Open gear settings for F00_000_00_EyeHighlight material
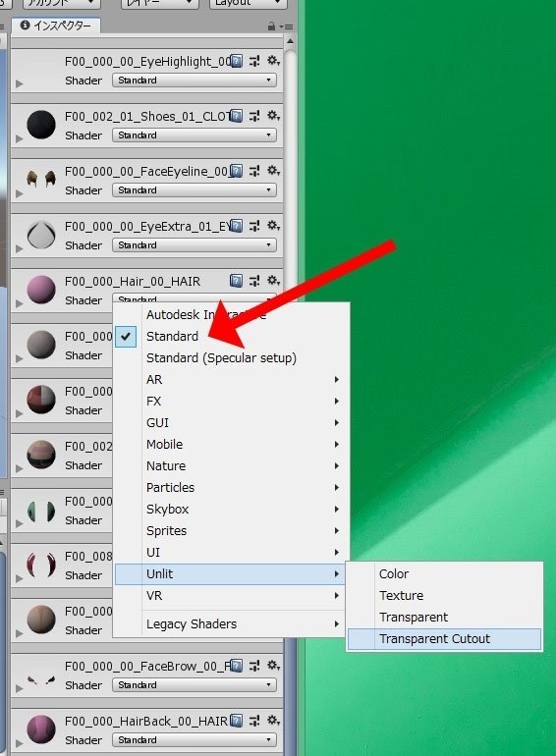This screenshot has width=556, height=756. [273, 61]
